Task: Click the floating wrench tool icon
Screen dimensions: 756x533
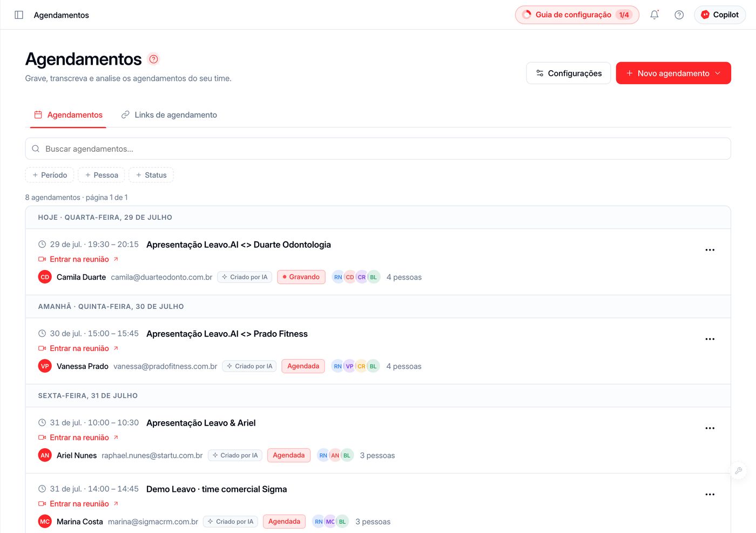Action: pyautogui.click(x=739, y=470)
